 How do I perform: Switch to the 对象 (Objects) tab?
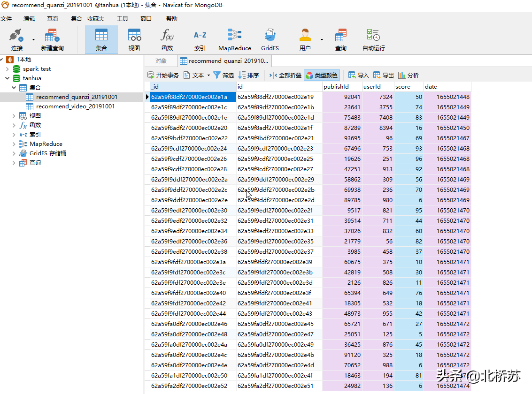point(161,61)
